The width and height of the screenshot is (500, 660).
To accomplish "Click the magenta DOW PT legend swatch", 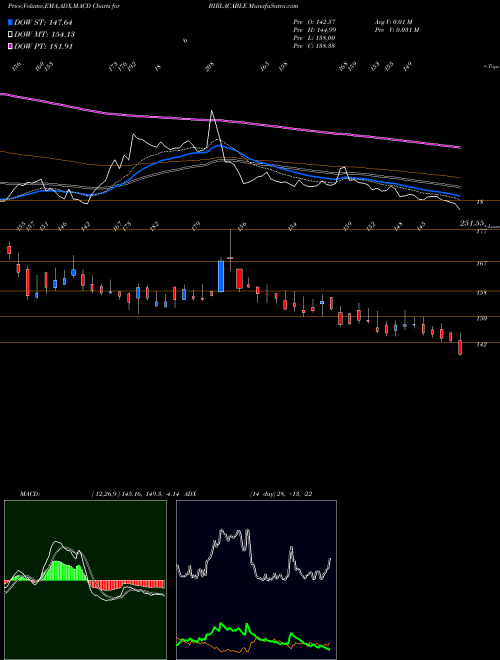I will 10,46.
